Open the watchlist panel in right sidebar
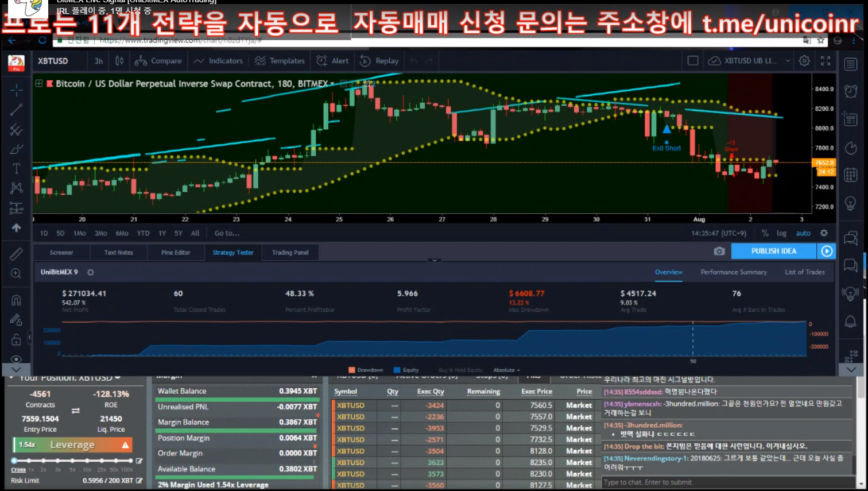 [x=851, y=64]
